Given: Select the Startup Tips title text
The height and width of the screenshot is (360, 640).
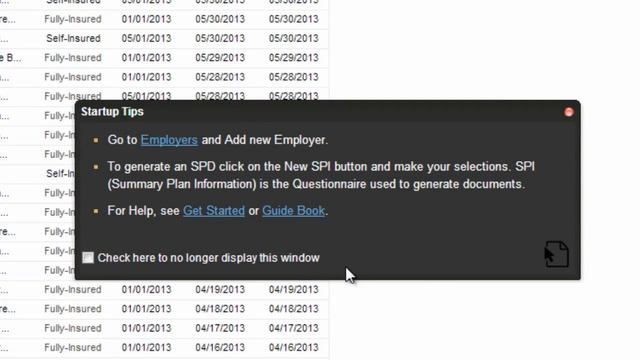Looking at the screenshot, I should click(112, 111).
